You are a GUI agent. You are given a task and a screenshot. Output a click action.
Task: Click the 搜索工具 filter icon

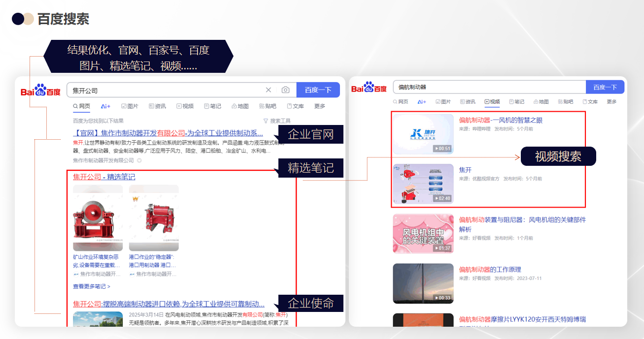coord(266,121)
